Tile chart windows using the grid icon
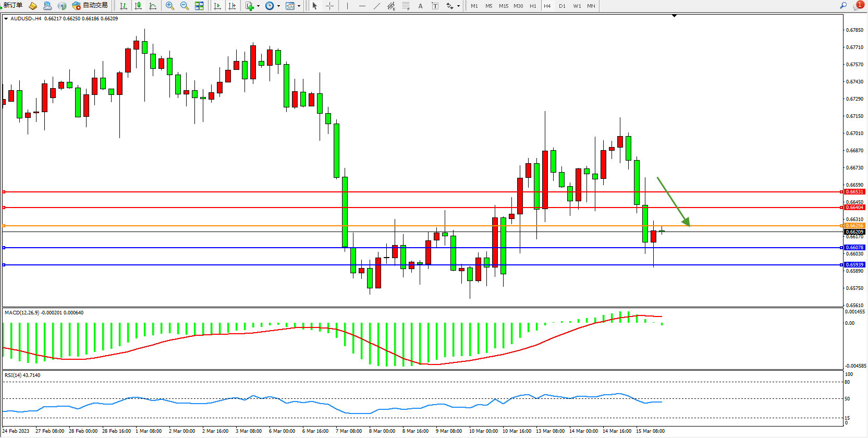Screen dimensions: 868x438 coord(199,6)
